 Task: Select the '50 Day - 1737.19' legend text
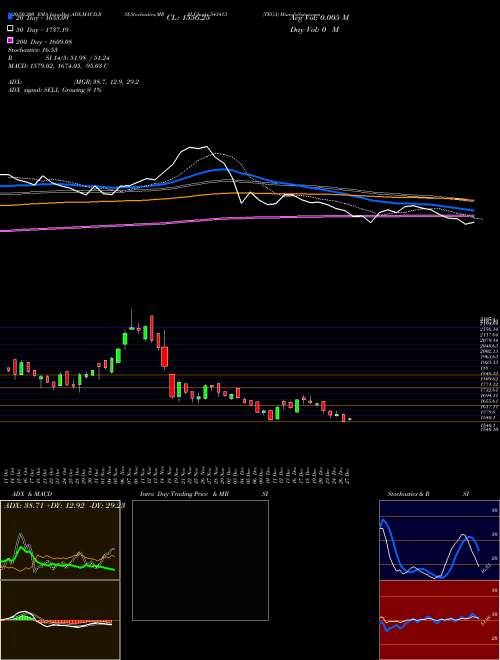click(x=43, y=29)
